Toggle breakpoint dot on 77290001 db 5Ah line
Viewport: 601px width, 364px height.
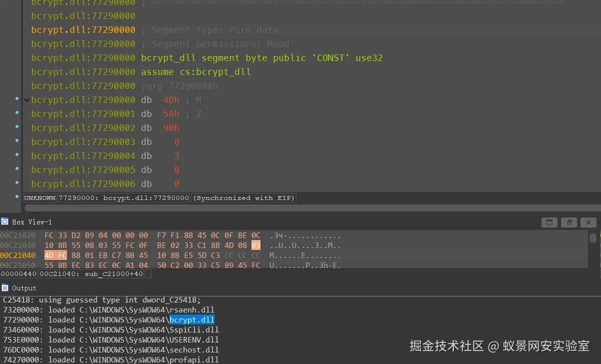point(17,113)
